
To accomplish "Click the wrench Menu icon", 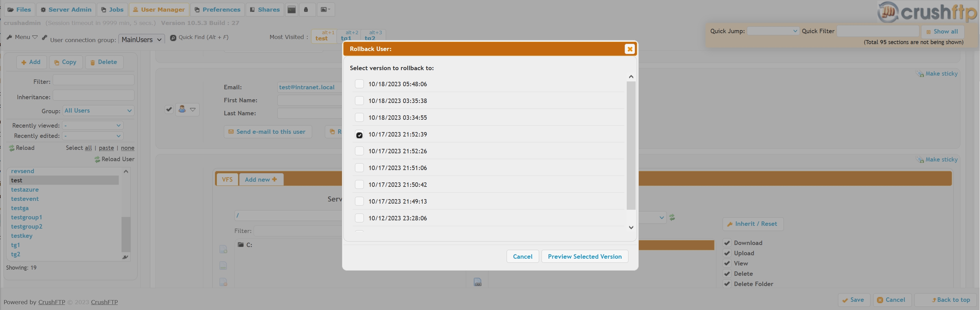I will click(x=10, y=37).
